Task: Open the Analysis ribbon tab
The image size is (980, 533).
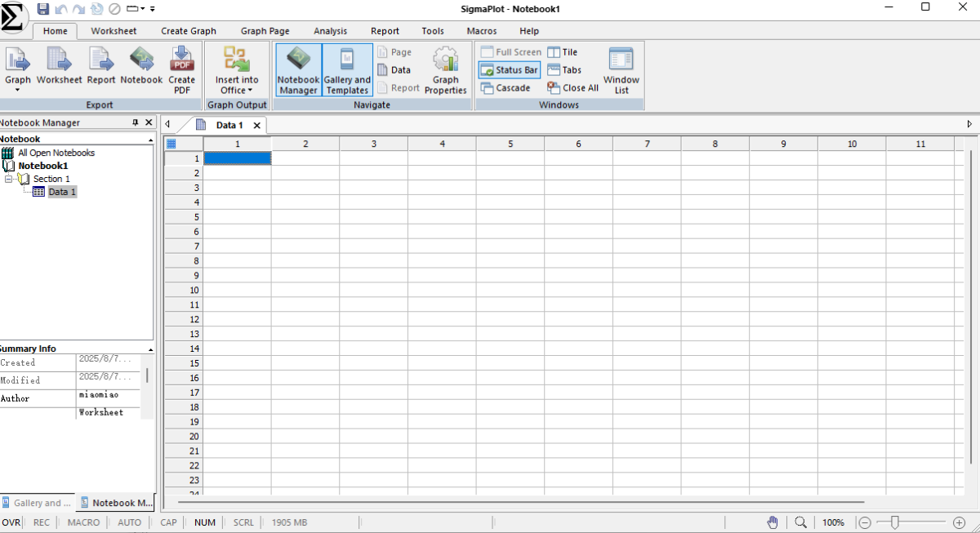Action: click(330, 31)
